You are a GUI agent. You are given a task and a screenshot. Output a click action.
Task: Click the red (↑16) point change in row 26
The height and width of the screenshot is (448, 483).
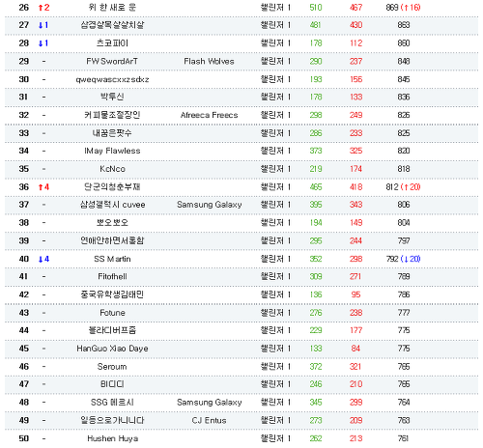click(411, 8)
